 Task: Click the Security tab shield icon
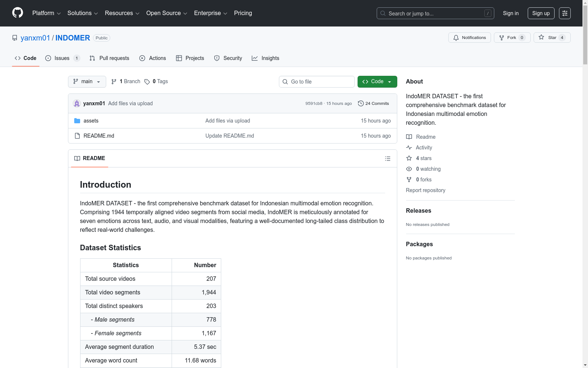coord(217,58)
